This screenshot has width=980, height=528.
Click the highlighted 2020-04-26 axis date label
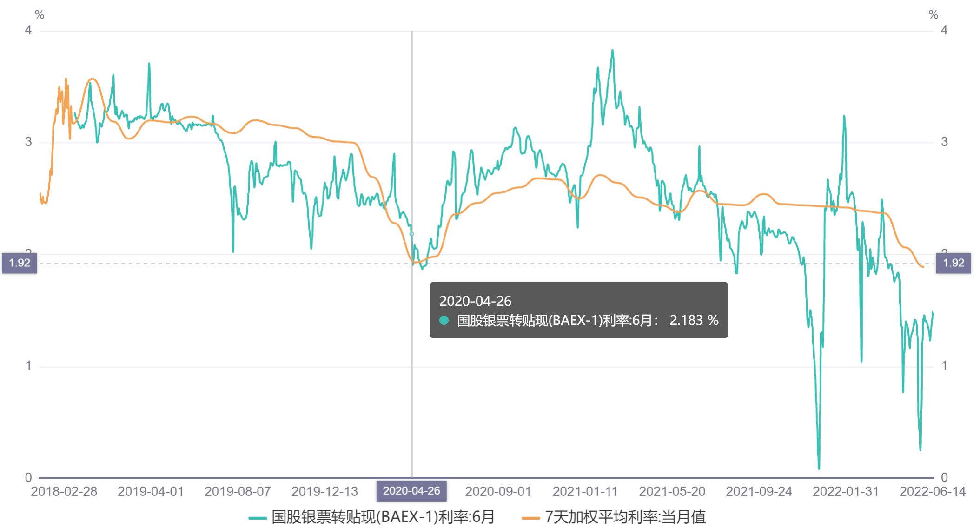(411, 491)
